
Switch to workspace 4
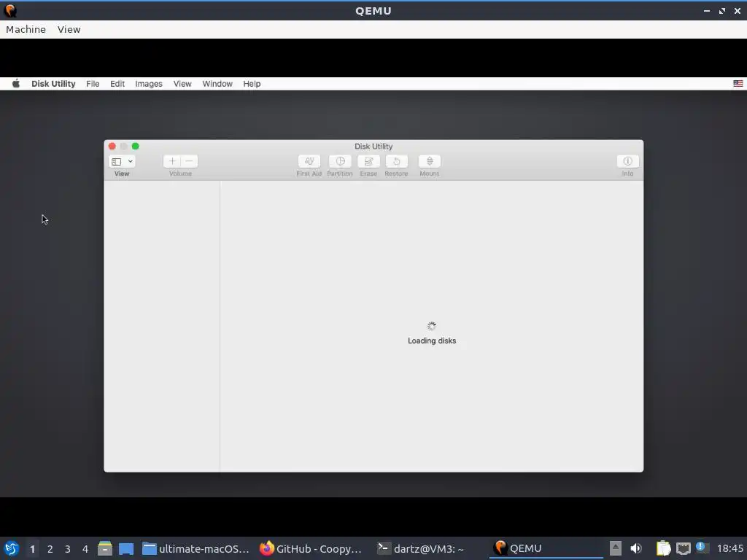(x=85, y=549)
